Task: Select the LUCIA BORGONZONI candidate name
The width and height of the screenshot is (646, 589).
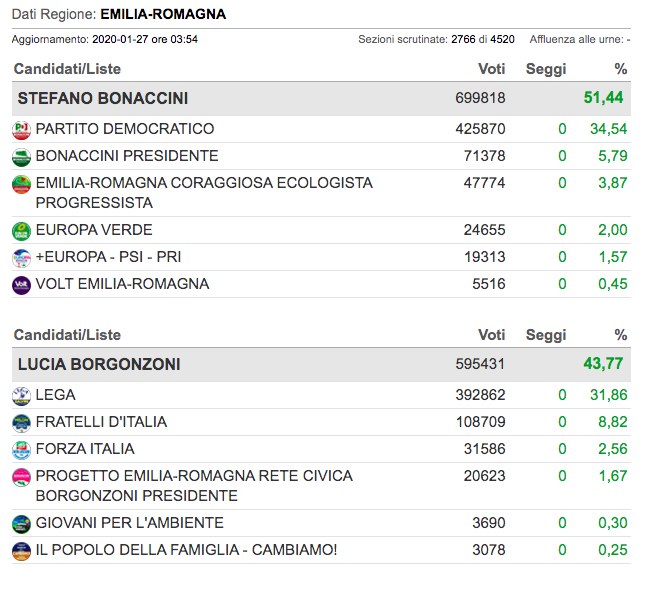Action: tap(99, 365)
